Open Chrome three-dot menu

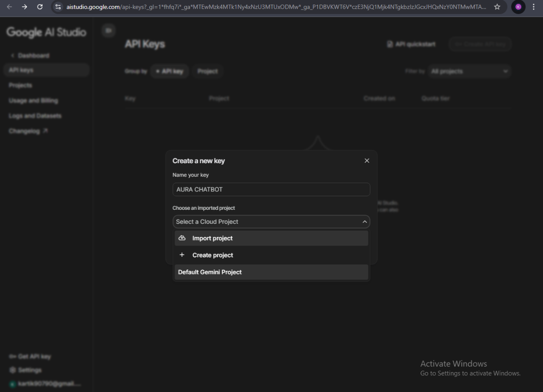point(533,7)
